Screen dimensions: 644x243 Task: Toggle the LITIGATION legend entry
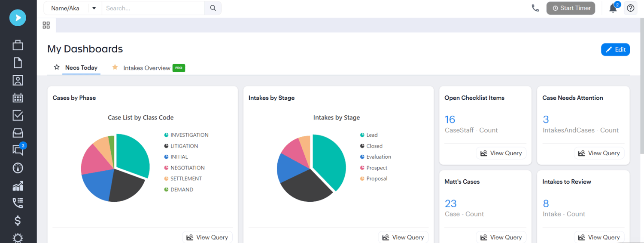[181, 146]
